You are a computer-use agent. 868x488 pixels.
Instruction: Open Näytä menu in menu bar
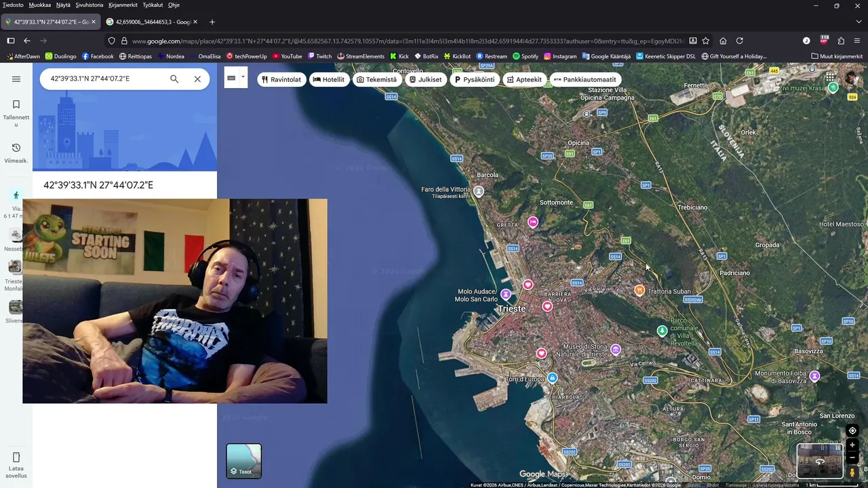point(63,5)
